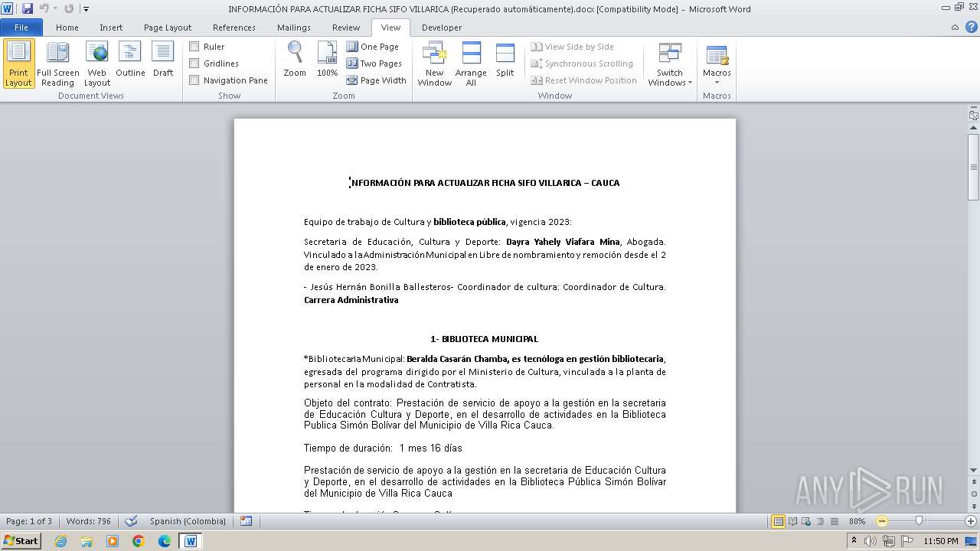Click the macro recording status bar icon
This screenshot has height=551, width=980.
(246, 521)
